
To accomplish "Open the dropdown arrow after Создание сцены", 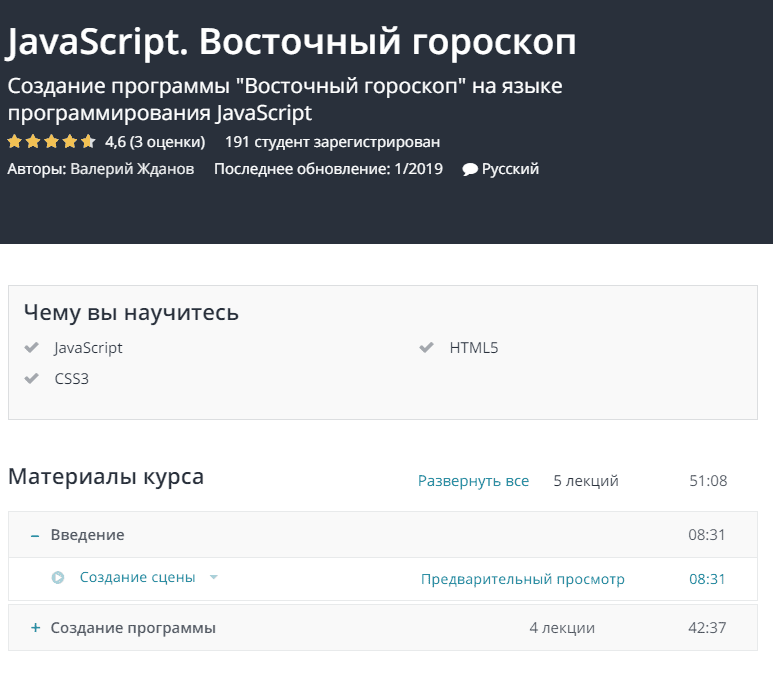I will (x=213, y=578).
